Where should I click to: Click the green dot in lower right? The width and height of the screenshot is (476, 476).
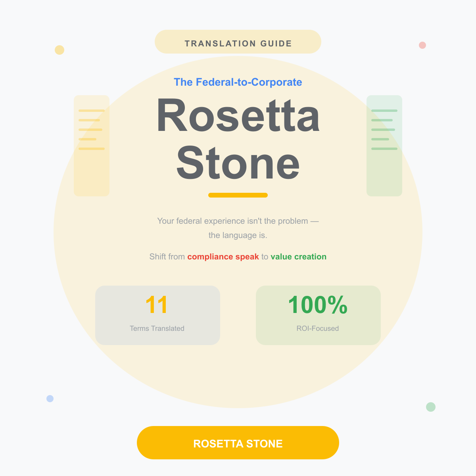click(x=431, y=407)
